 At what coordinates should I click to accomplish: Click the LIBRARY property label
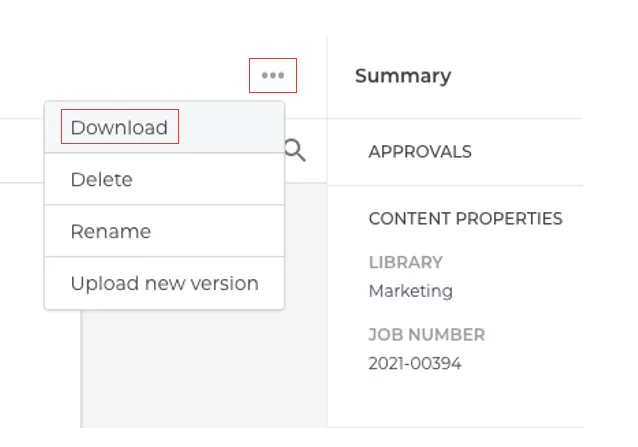tap(405, 262)
